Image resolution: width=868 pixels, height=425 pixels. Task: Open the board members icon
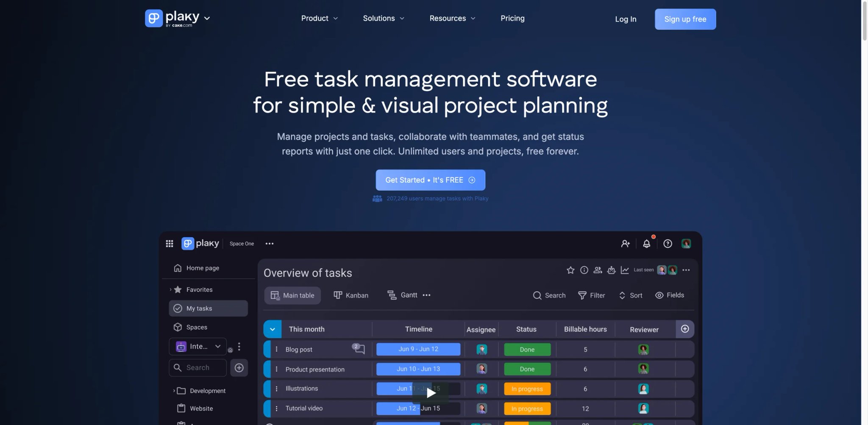coord(598,270)
